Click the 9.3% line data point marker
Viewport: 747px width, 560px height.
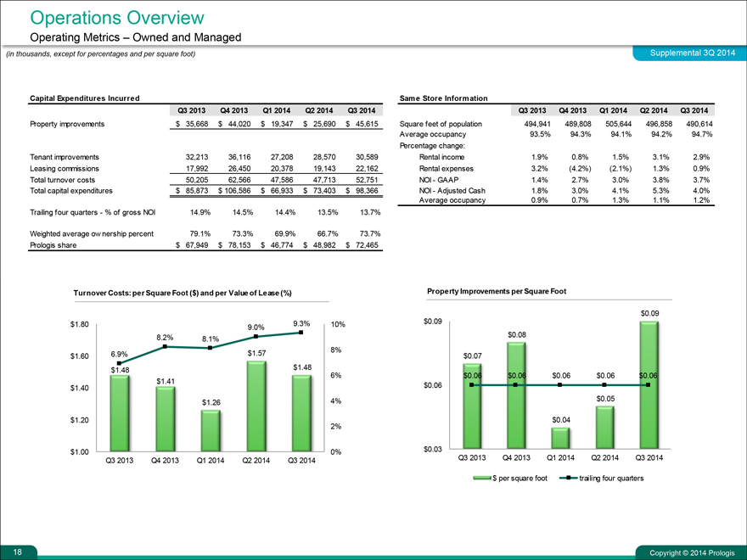[301, 333]
